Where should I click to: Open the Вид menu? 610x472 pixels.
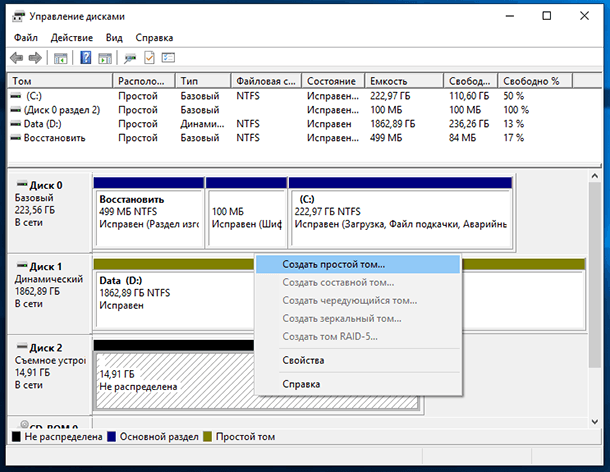click(115, 37)
